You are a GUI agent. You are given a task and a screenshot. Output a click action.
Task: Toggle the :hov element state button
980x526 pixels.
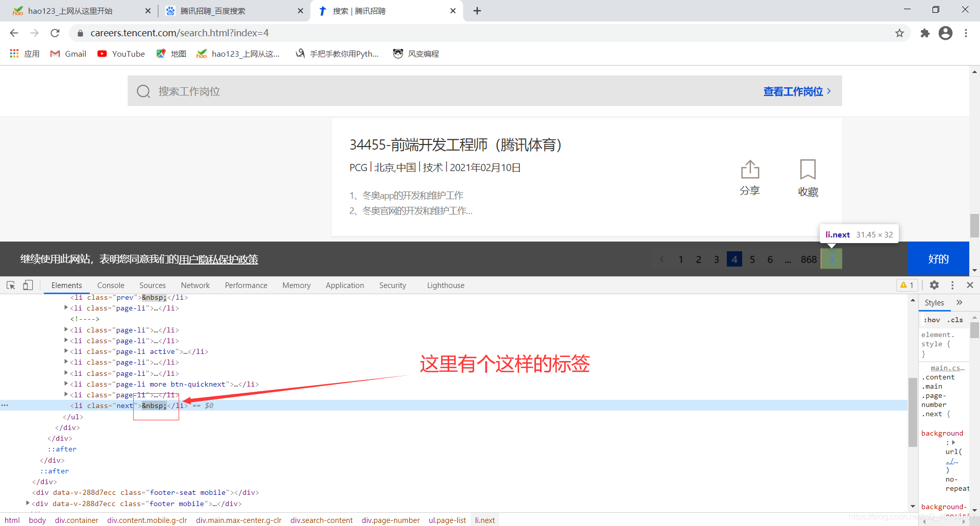click(x=932, y=320)
